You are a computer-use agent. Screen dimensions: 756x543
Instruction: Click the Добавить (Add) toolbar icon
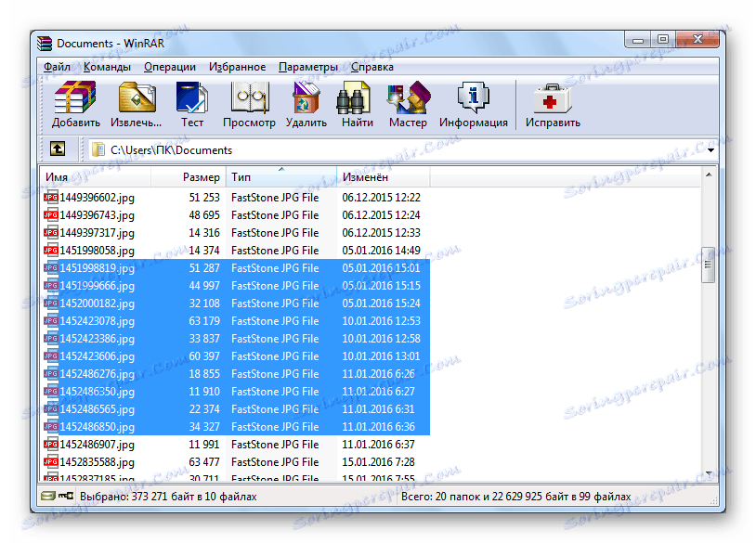76,105
